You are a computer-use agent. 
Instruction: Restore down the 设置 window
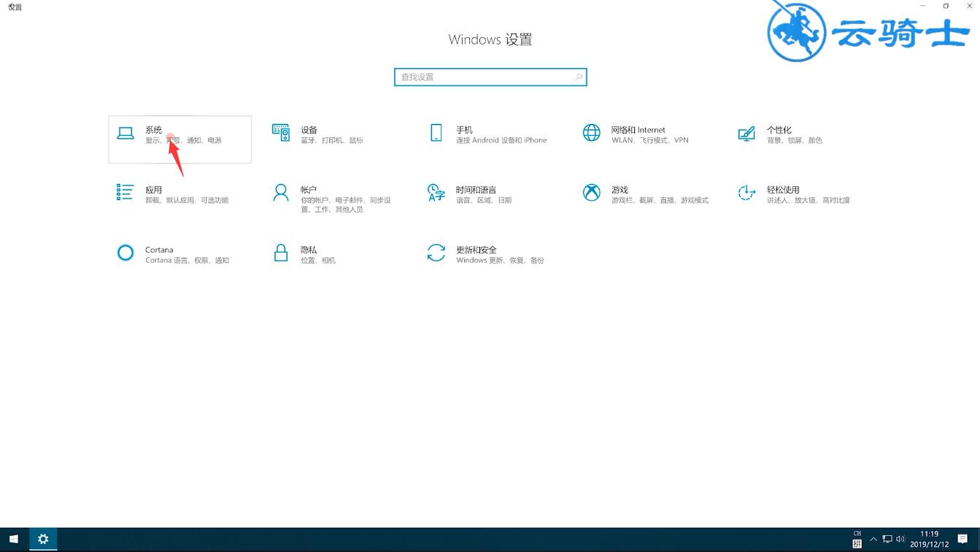pyautogui.click(x=946, y=6)
